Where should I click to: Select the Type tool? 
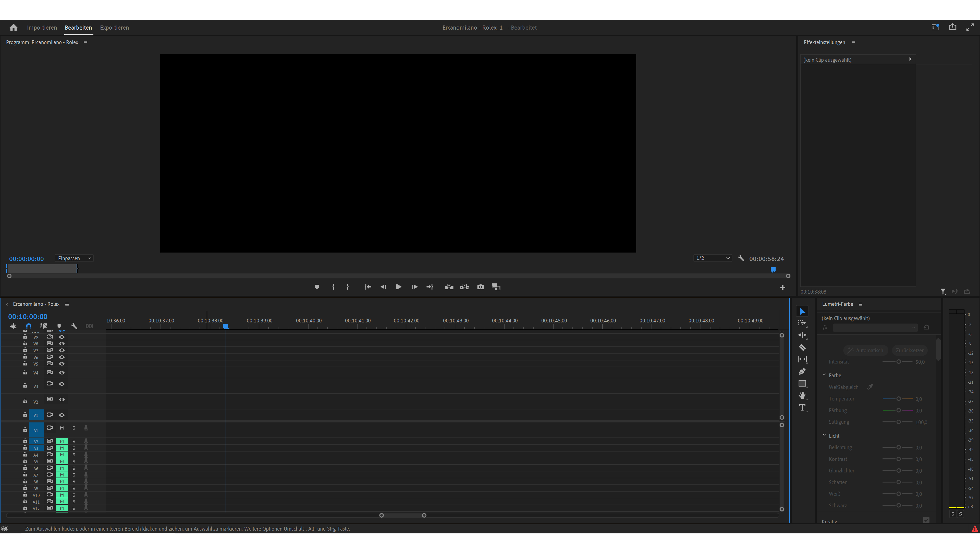802,408
